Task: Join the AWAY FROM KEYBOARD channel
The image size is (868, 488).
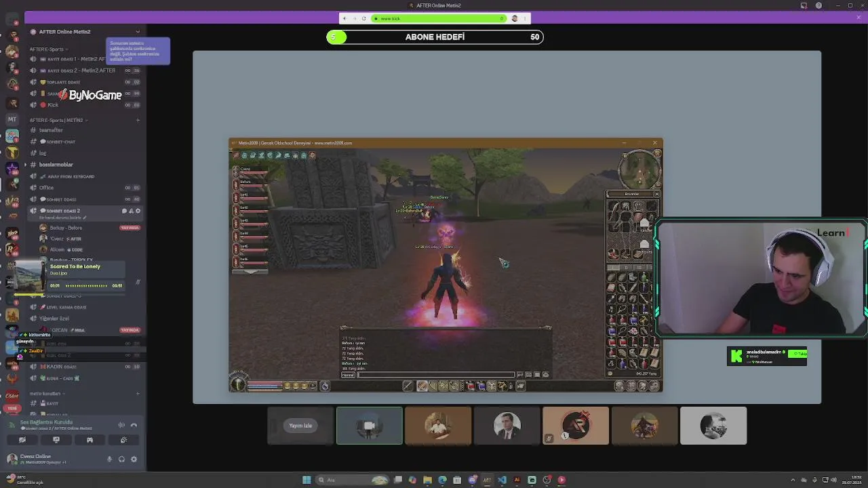Action: (x=85, y=176)
